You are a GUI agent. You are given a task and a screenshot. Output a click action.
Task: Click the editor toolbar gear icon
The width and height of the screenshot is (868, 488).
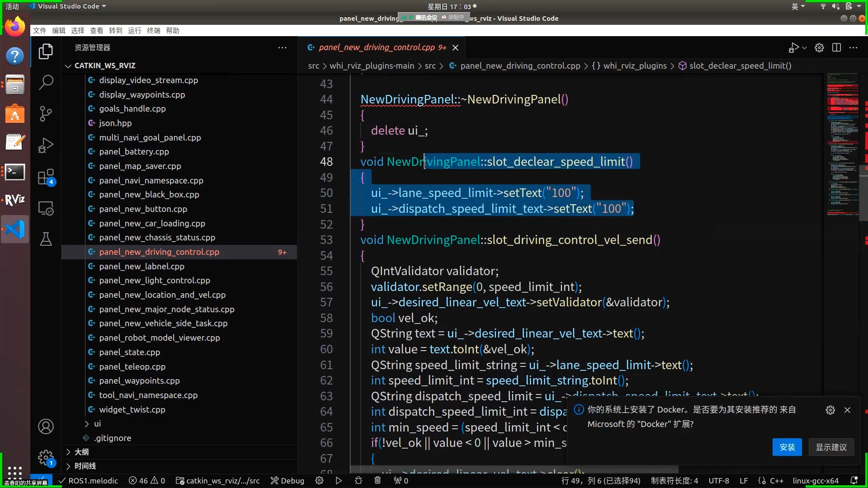819,47
